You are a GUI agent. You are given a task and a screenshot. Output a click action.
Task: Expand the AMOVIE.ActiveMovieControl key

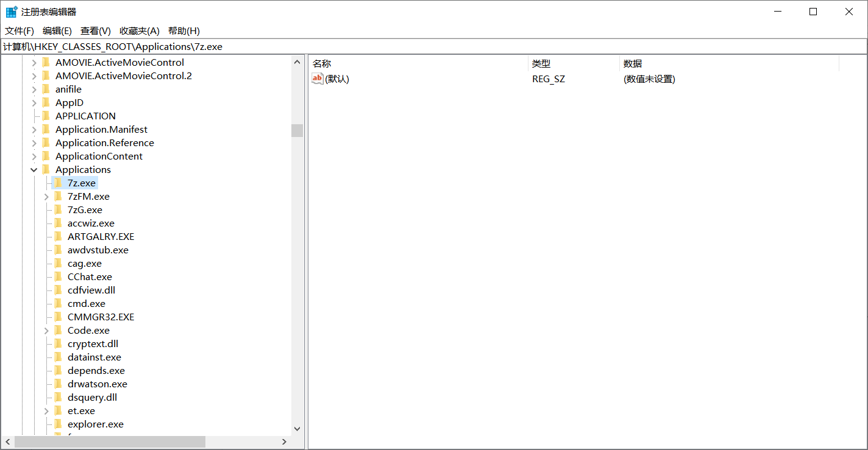coord(34,62)
